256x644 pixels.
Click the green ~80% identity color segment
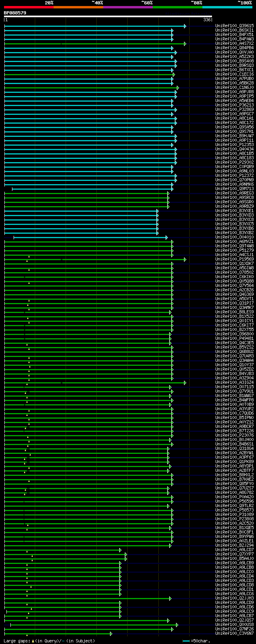[178, 7]
